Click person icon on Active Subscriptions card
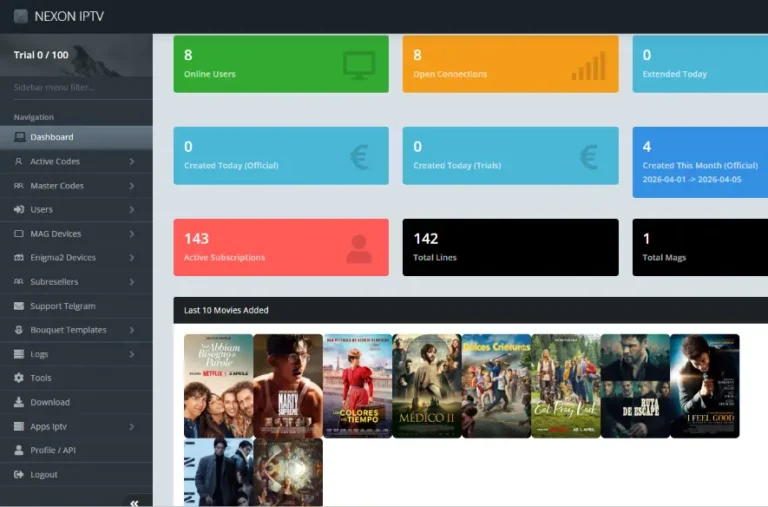The height and width of the screenshot is (507, 768). (x=359, y=249)
